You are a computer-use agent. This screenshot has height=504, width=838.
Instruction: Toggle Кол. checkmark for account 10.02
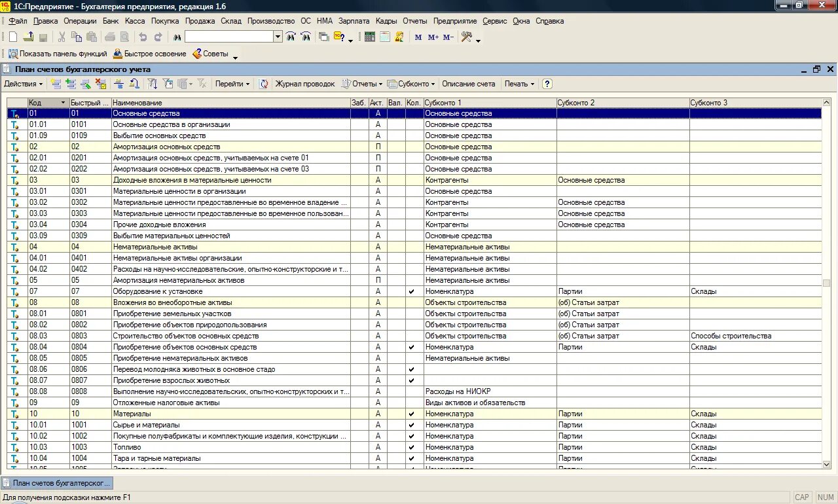point(411,436)
